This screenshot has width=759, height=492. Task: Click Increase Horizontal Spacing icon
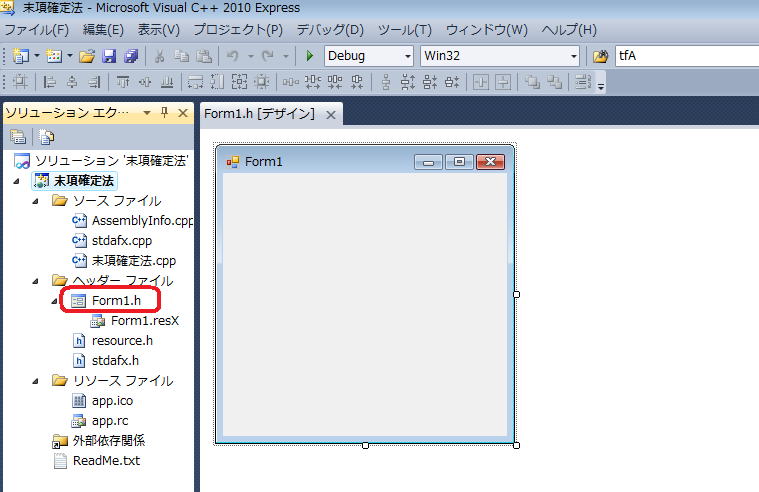[313, 82]
